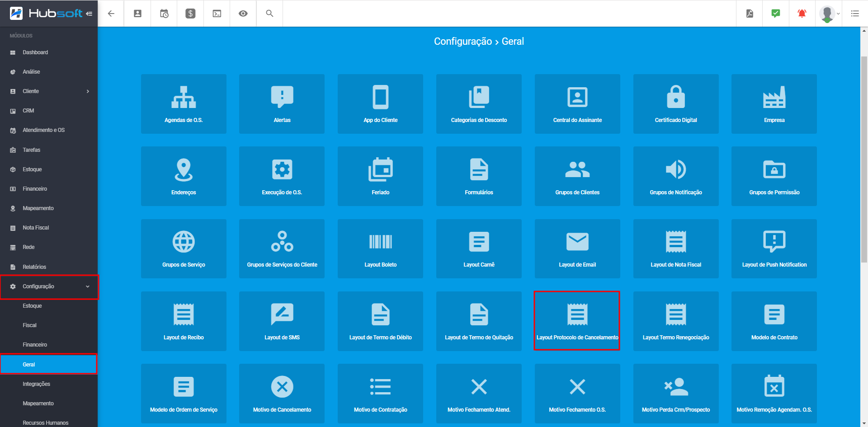The height and width of the screenshot is (427, 868).
Task: Open the Feriado calendar tile
Action: (381, 176)
